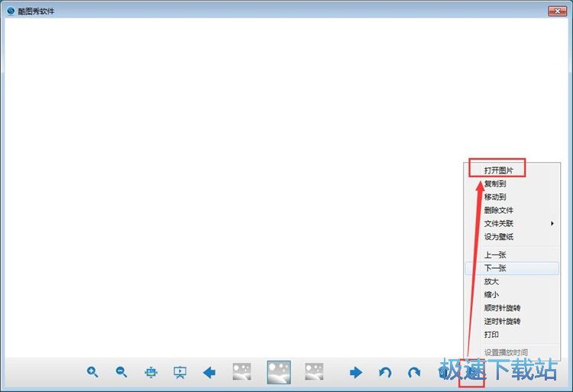Choose 移动到 in the menu
The image size is (573, 392).
[512, 197]
